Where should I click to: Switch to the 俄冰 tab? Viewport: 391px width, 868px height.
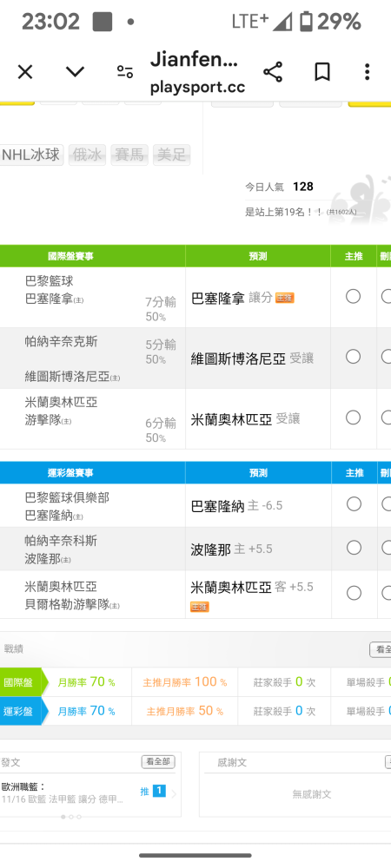[87, 155]
